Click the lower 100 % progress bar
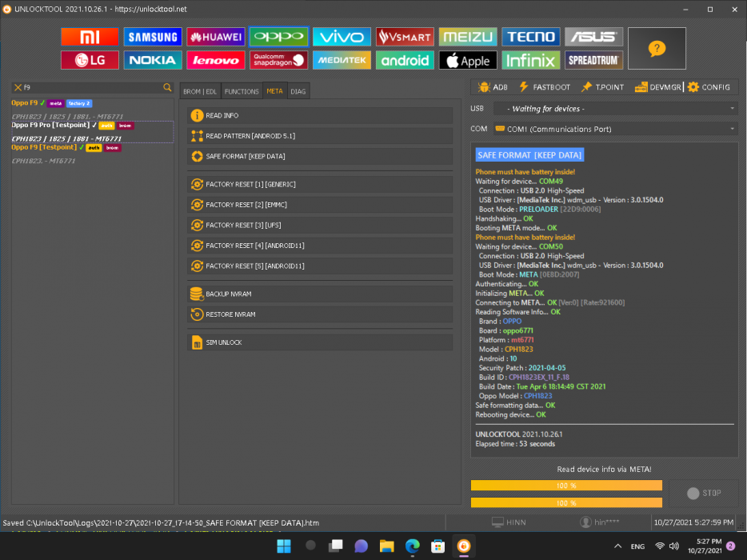Viewport: 747px width, 560px height. pos(566,503)
